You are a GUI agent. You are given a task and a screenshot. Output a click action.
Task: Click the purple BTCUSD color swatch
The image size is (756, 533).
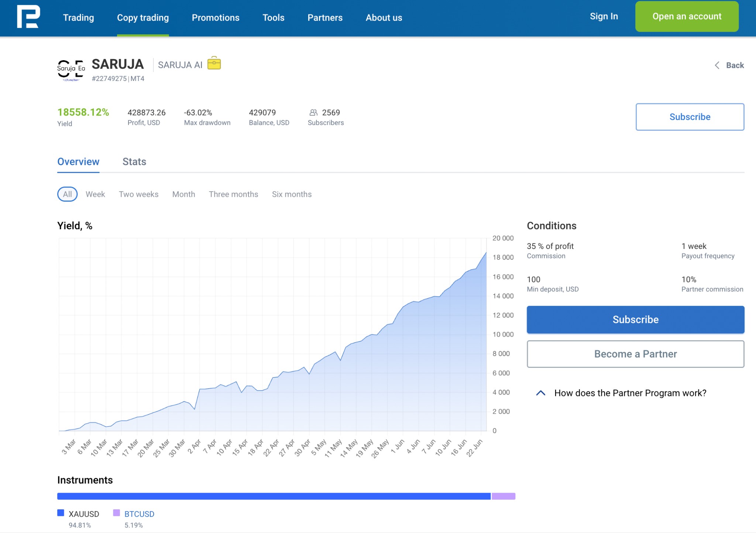(116, 513)
